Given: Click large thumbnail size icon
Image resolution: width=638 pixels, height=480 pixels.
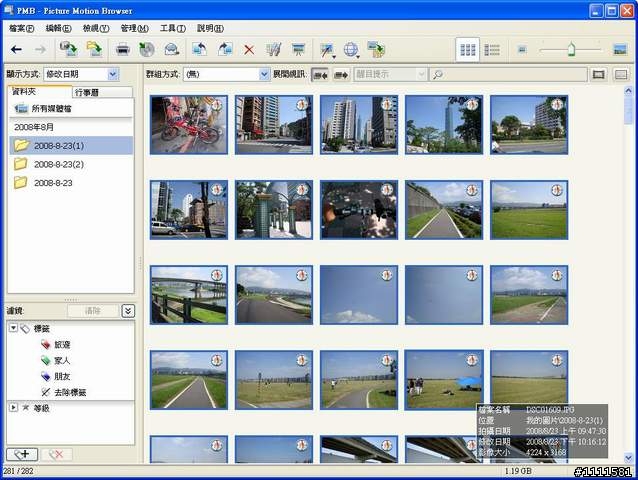Looking at the screenshot, I should tap(620, 50).
